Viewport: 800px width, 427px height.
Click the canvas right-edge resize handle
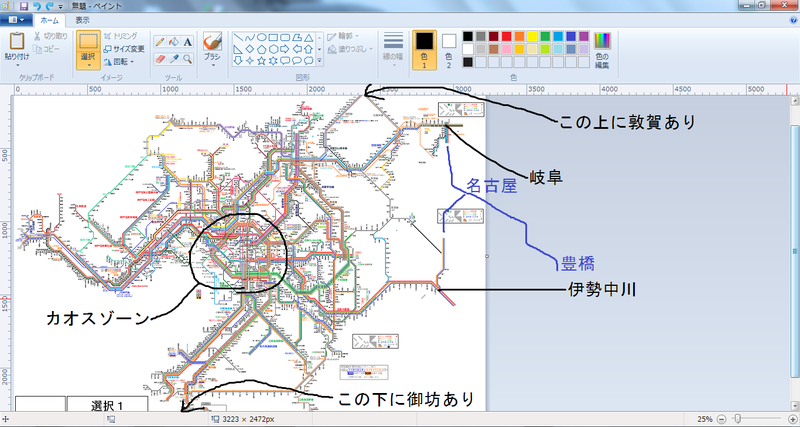(487, 256)
